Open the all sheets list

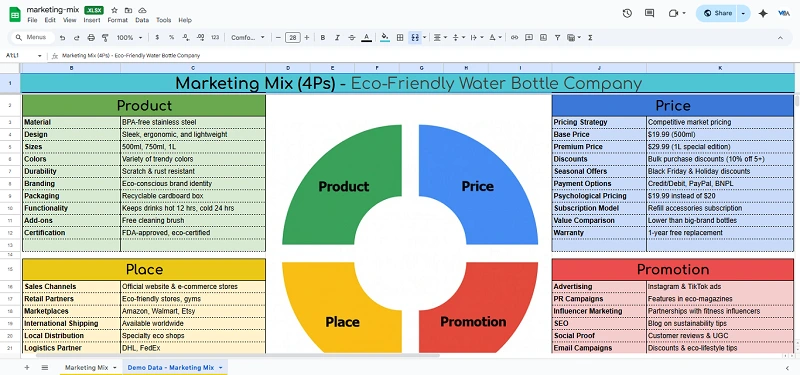click(x=45, y=367)
